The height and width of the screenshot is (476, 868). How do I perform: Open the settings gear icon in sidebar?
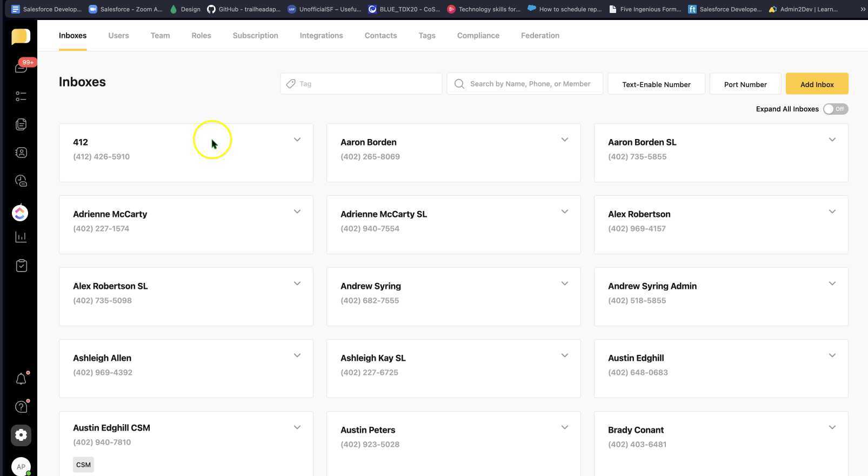[21, 435]
